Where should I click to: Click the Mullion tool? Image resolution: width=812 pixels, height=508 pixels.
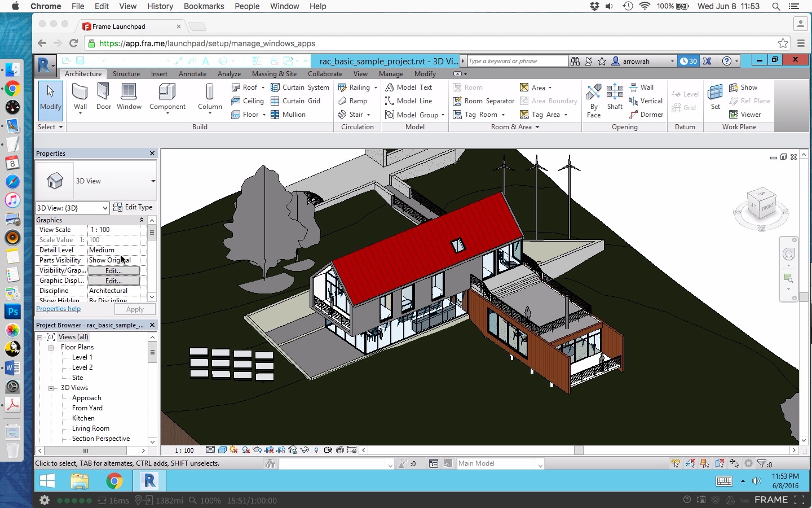click(x=288, y=115)
